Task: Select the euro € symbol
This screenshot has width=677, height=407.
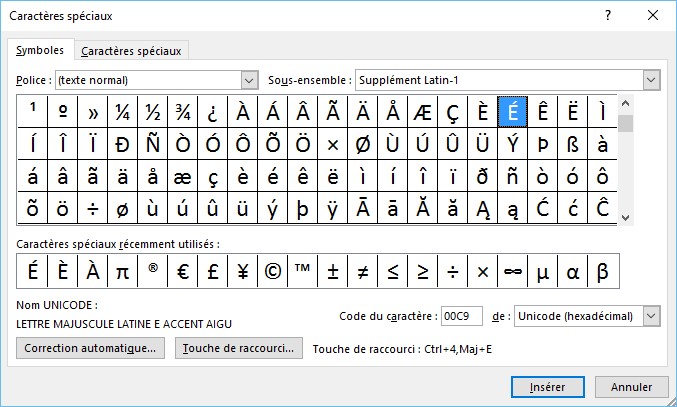Action: point(183,271)
